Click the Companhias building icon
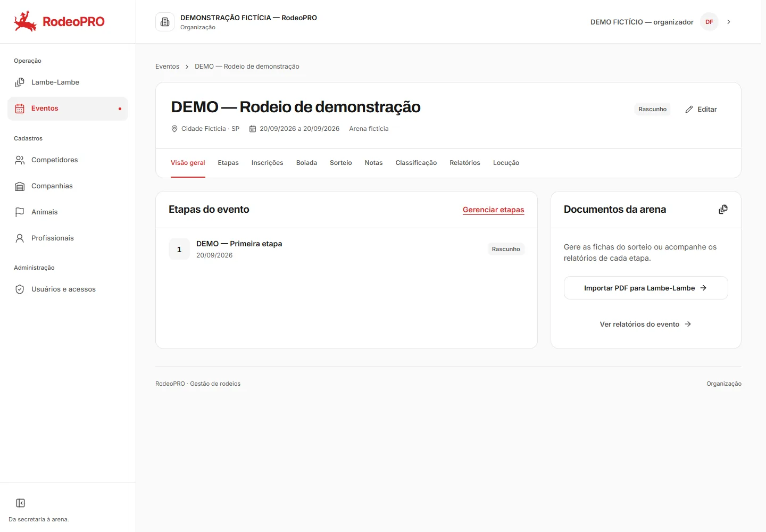 [20, 186]
